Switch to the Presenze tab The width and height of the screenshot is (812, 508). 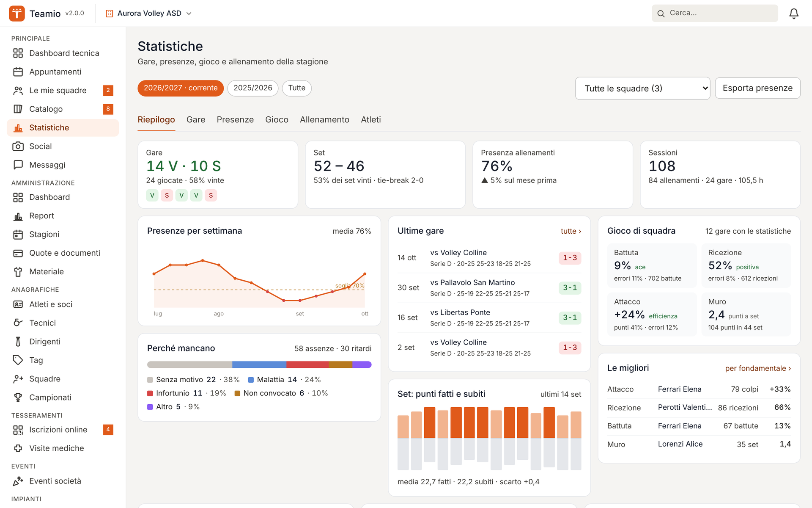click(235, 120)
